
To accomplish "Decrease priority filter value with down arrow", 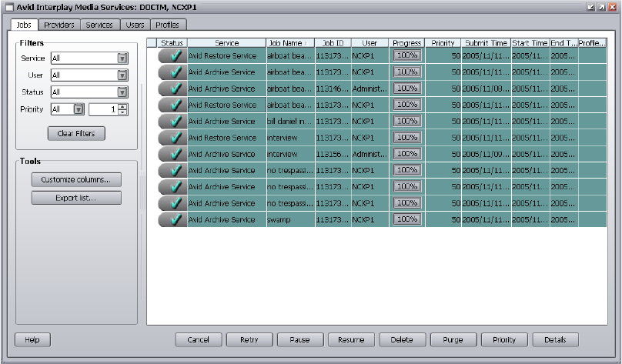I will point(122,112).
